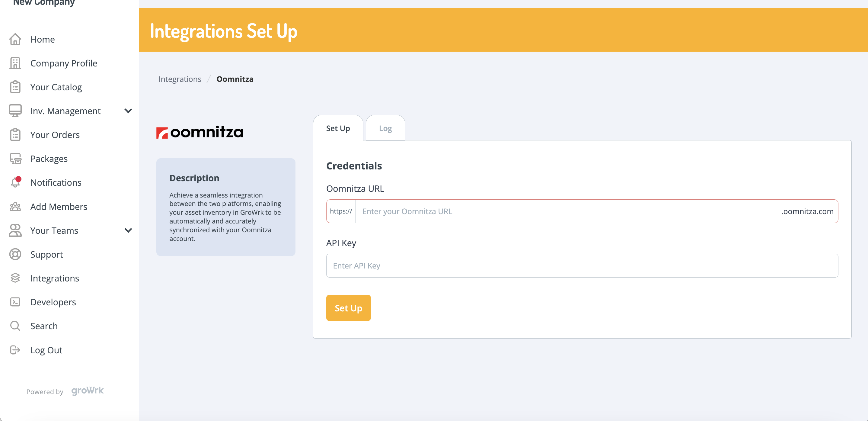Image resolution: width=868 pixels, height=421 pixels.
Task: Open Your Orders in the sidebar
Action: (x=55, y=135)
